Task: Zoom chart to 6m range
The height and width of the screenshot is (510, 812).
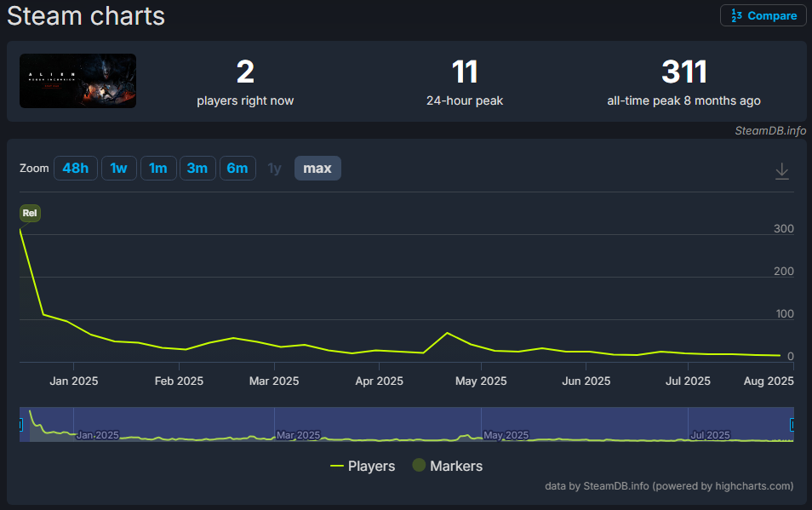Action: 237,169
